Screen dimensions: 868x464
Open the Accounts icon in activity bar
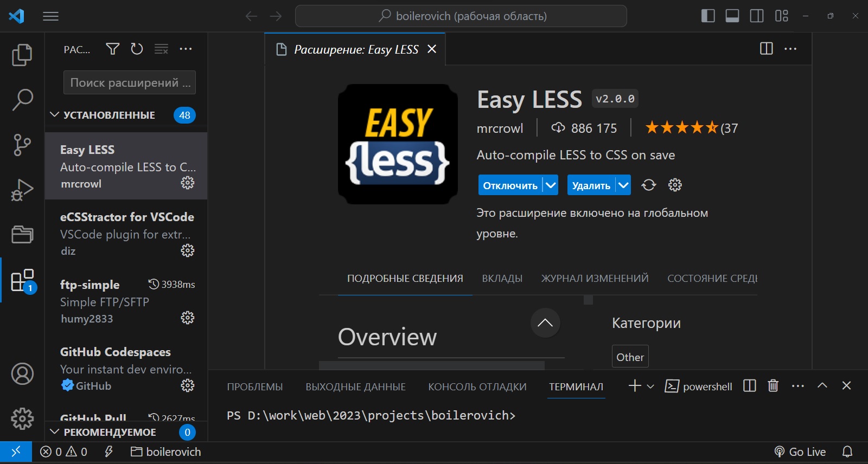[x=22, y=374]
